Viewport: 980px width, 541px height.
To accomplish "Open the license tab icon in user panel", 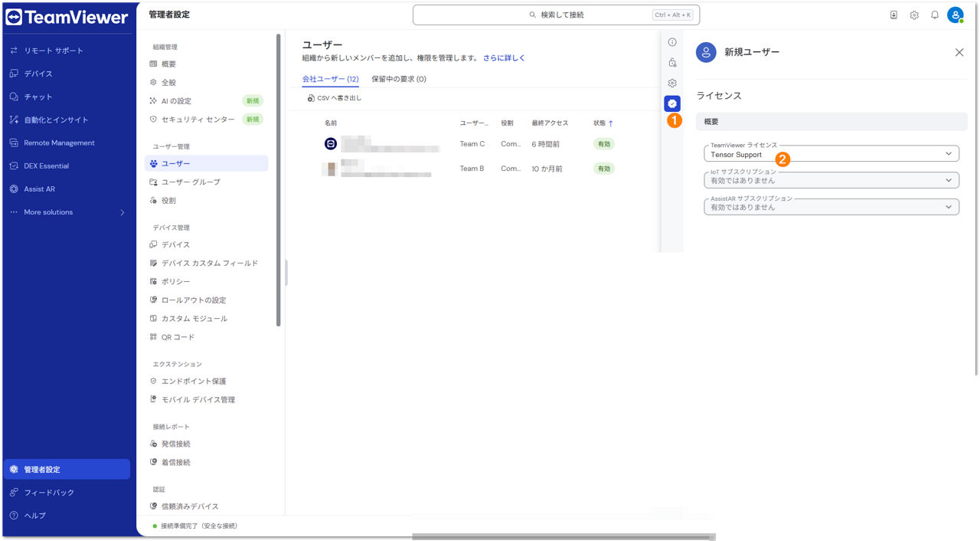I will 671,103.
